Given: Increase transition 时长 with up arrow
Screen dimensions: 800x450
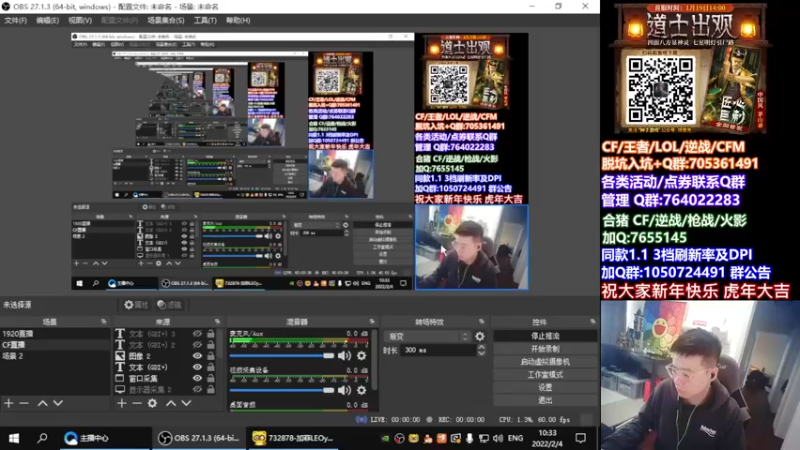Looking at the screenshot, I should 481,347.
